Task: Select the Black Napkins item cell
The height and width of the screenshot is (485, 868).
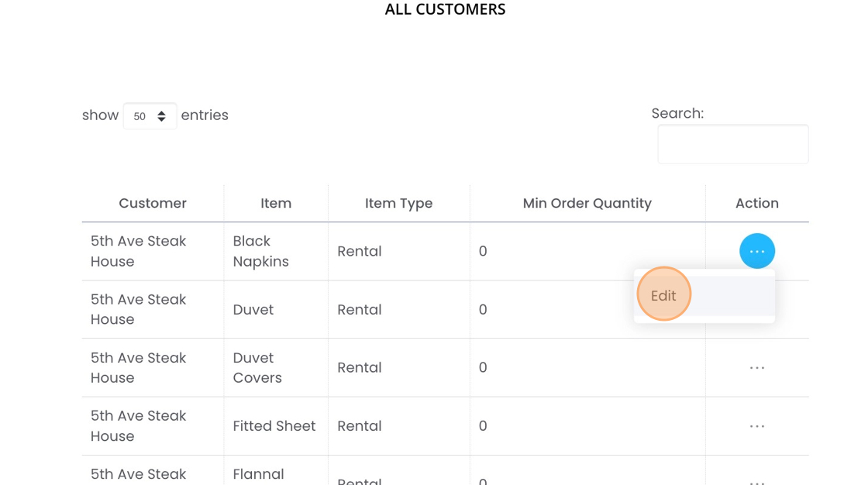Action: tap(260, 251)
